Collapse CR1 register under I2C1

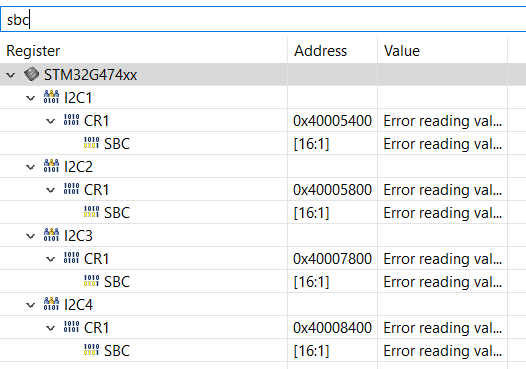point(50,121)
